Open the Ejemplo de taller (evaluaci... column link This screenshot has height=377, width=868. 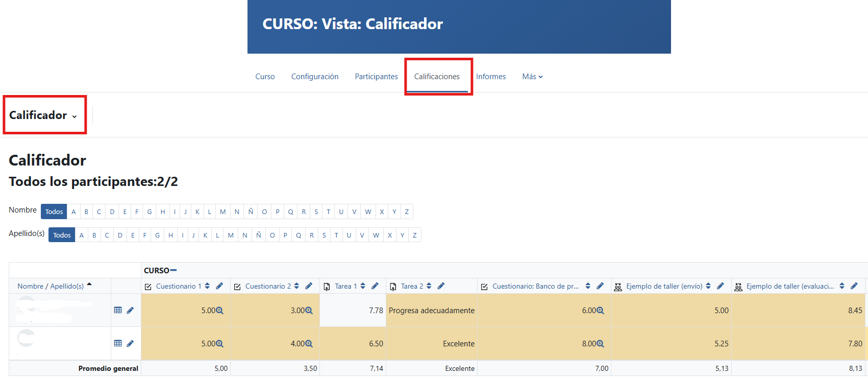pyautogui.click(x=790, y=286)
